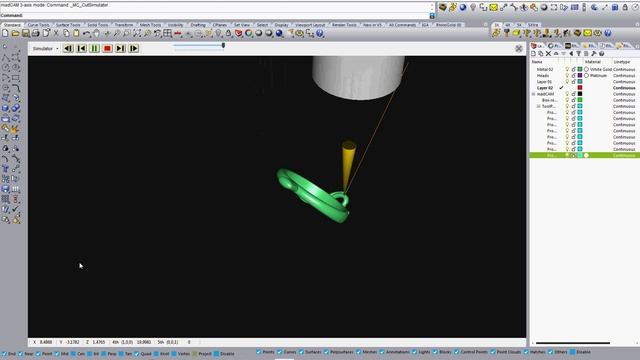Click the Save disk icon
This screenshot has width=640, height=360.
[x=26, y=33]
